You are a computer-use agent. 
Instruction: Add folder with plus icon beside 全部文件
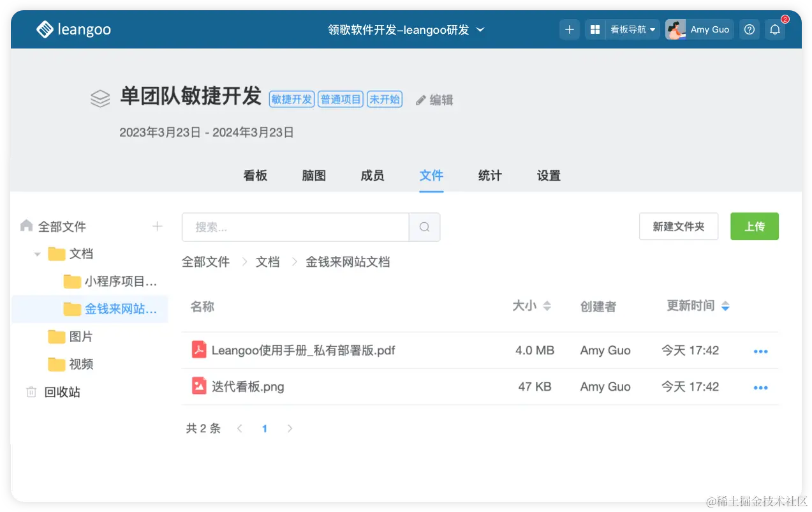[158, 226]
